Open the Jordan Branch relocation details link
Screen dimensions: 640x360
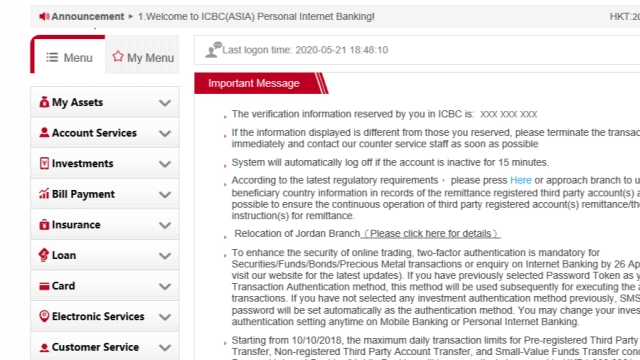(x=431, y=234)
